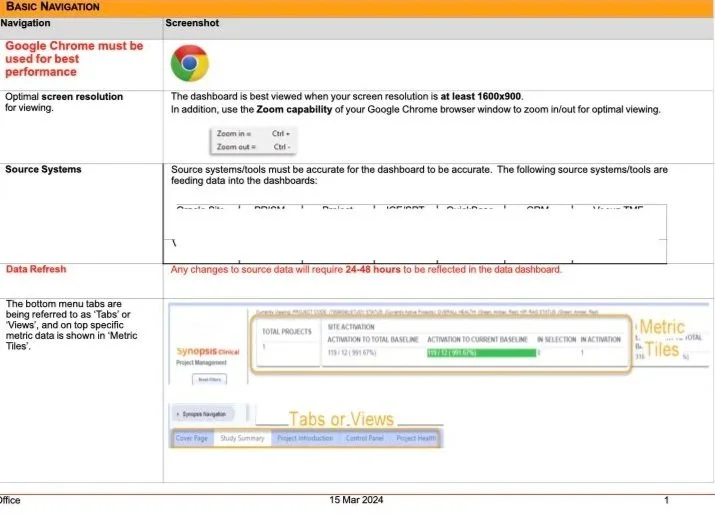Click the Zoom out Ctrl- shortcut row

click(253, 147)
